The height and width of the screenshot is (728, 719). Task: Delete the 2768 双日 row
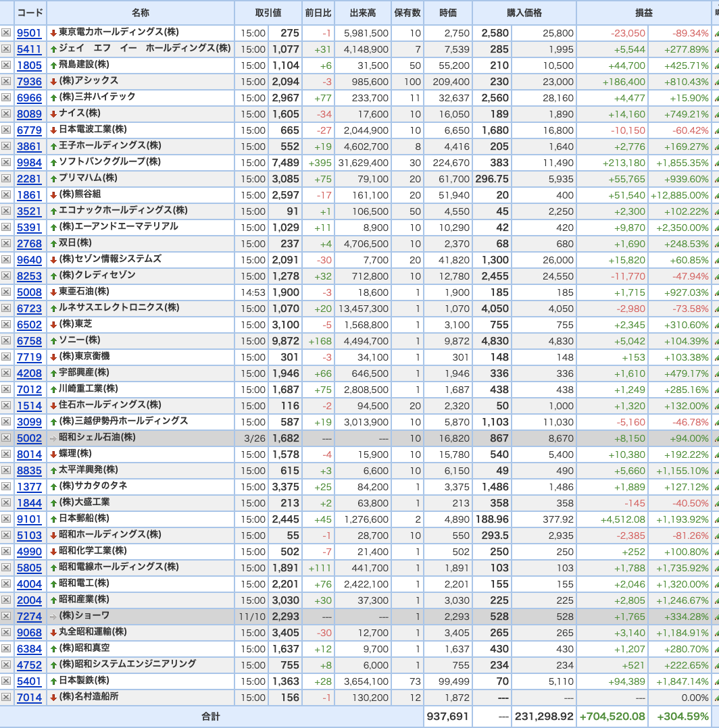[5, 243]
